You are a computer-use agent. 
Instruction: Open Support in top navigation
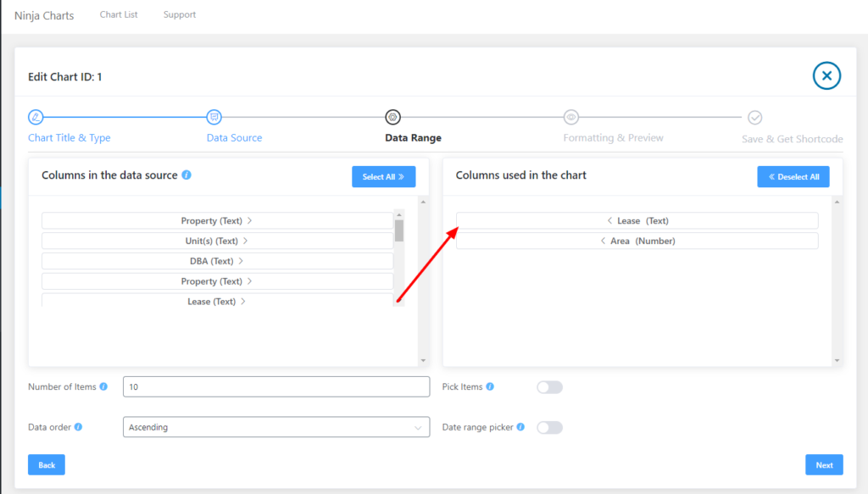(x=180, y=14)
